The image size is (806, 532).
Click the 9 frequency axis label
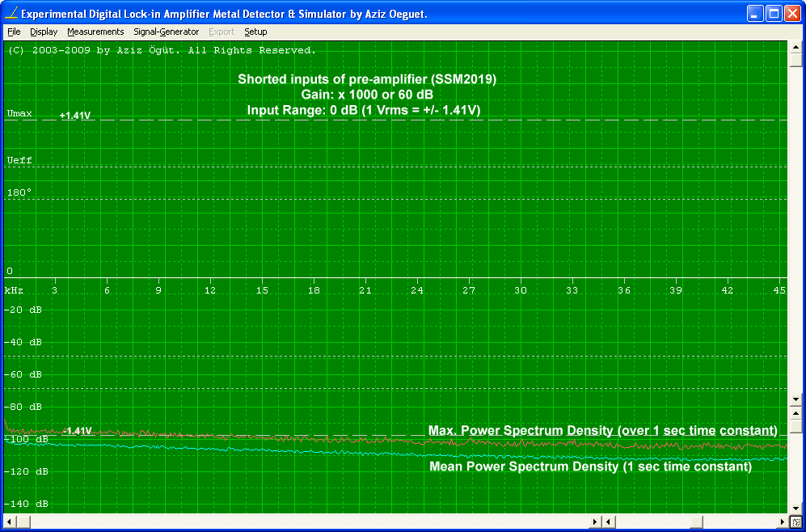pos(158,290)
